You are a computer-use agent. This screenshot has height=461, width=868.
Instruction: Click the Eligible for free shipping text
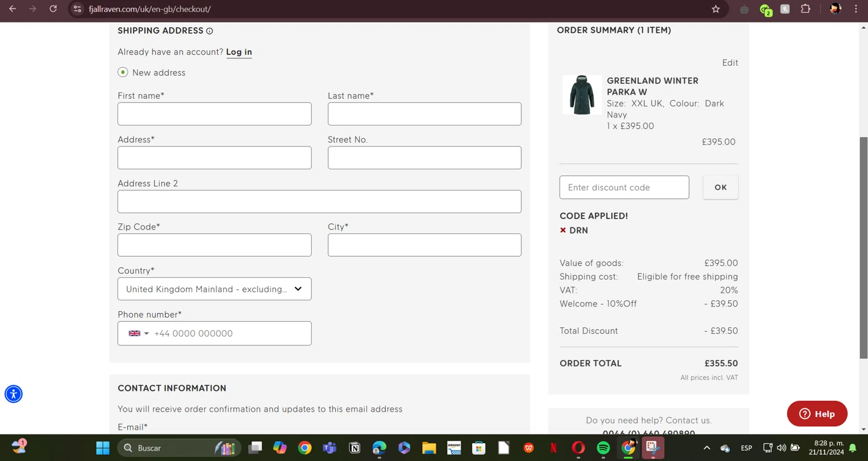coord(687,276)
